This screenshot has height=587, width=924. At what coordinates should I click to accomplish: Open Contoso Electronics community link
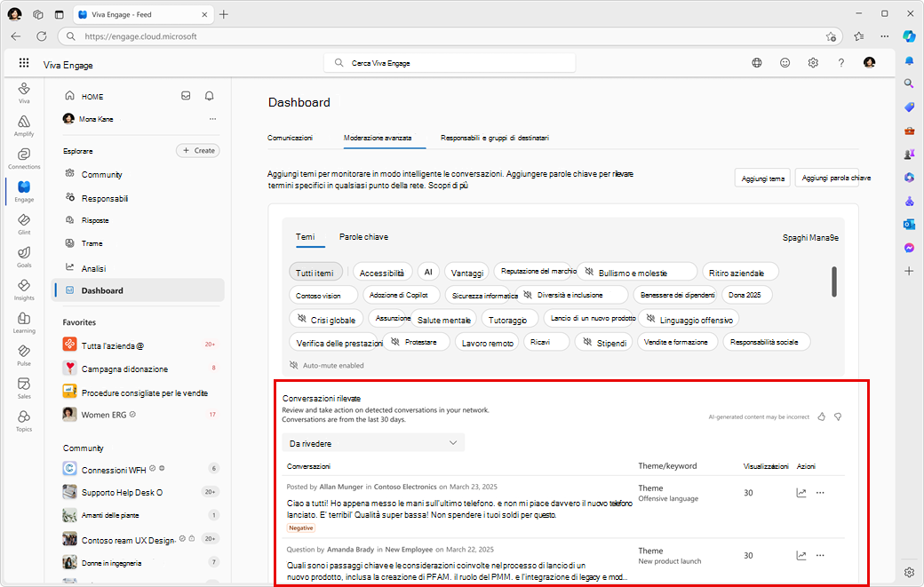(405, 487)
